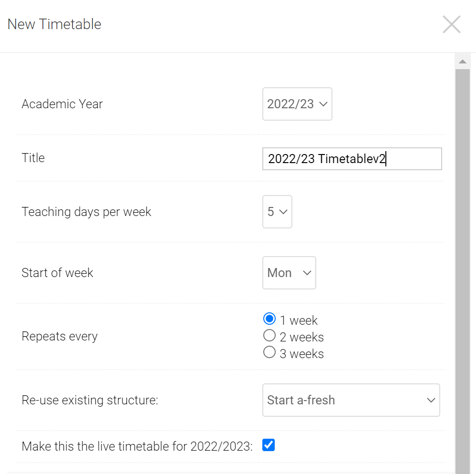476x474 pixels.
Task: Click the New Timetable title text
Action: (x=54, y=24)
